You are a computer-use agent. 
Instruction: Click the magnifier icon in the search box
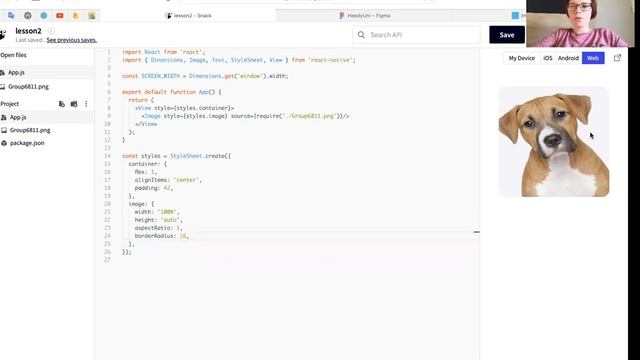[x=361, y=35]
